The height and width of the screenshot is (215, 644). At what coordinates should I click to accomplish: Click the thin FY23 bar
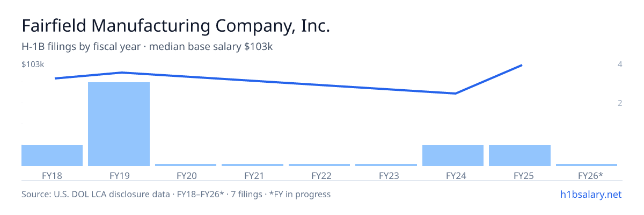386,165
